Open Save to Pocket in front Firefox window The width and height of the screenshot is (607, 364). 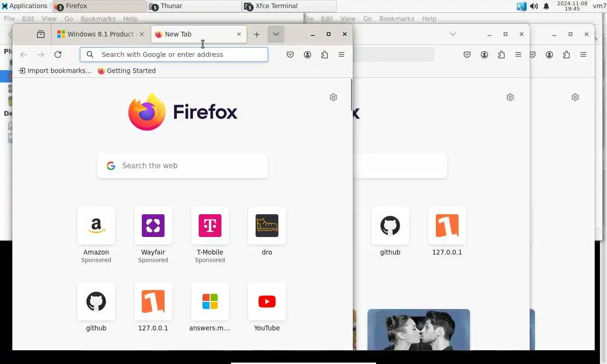pos(290,55)
